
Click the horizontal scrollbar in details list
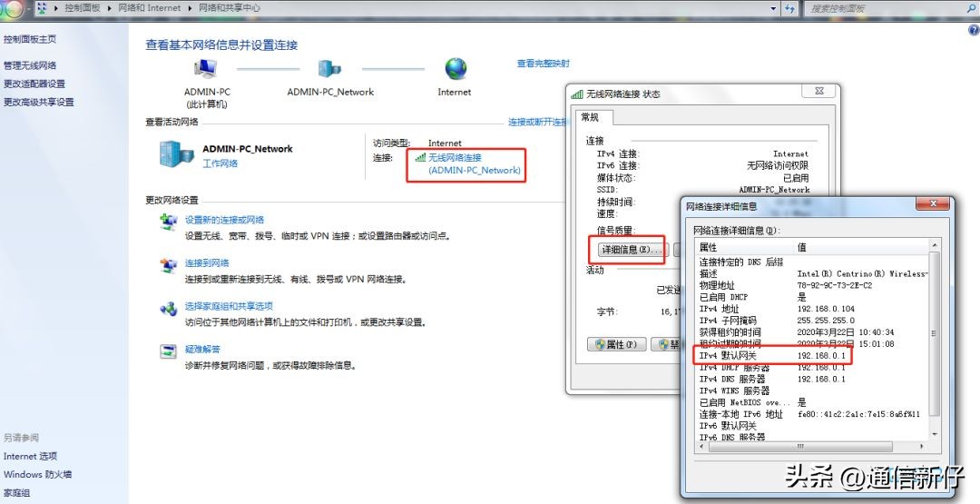[799, 447]
